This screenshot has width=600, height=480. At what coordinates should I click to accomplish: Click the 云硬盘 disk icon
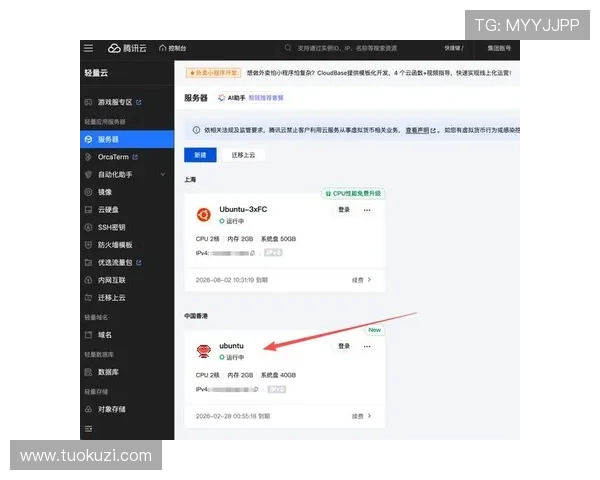pos(88,210)
